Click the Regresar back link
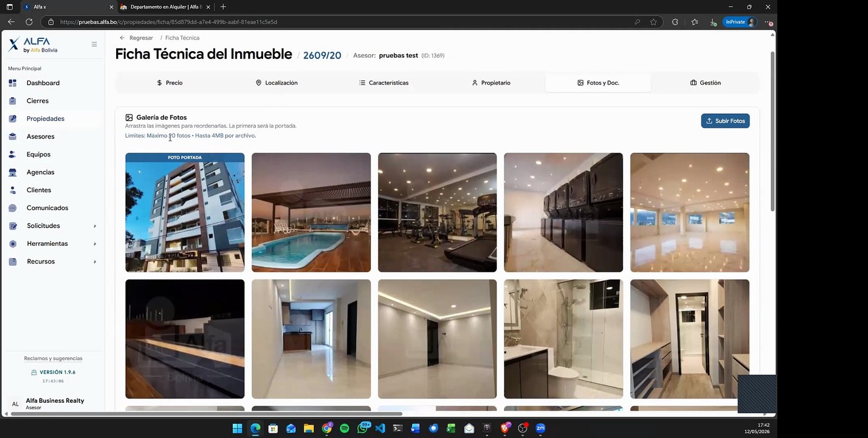 coord(137,38)
